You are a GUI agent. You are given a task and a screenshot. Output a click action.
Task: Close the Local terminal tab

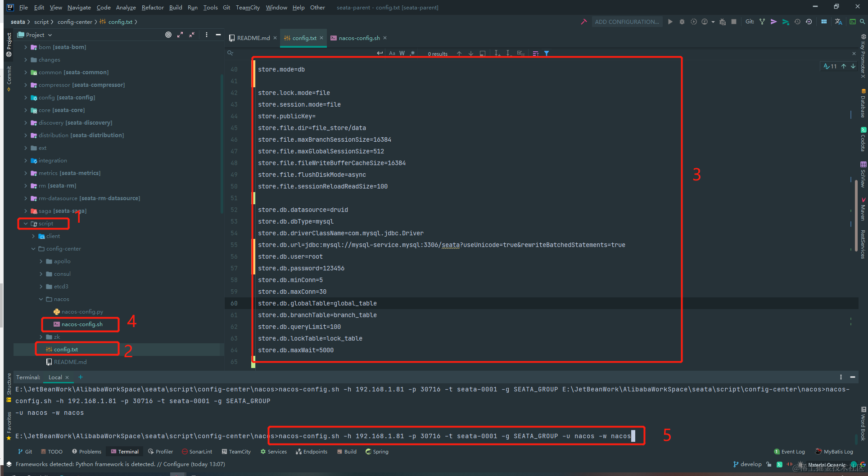tap(67, 377)
